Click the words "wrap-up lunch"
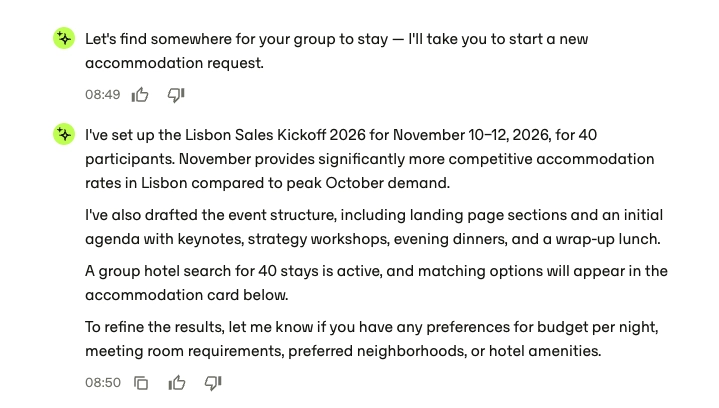The width and height of the screenshot is (719, 408). pos(607,239)
